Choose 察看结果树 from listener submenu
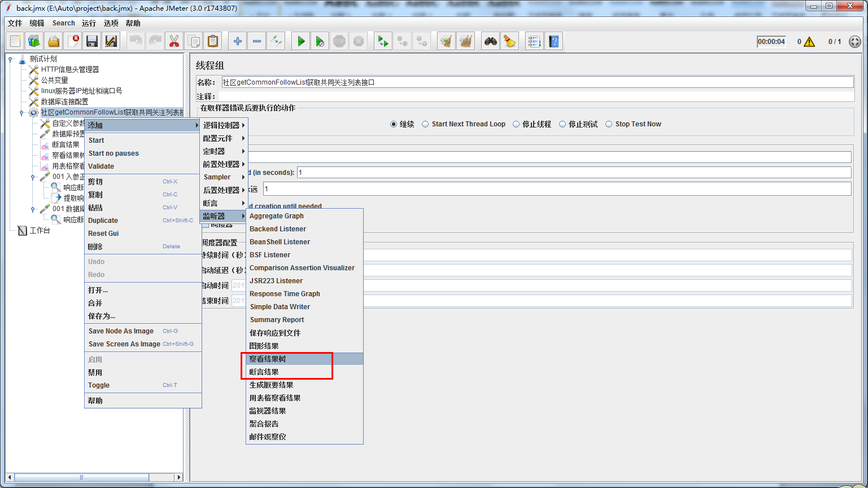 305,359
